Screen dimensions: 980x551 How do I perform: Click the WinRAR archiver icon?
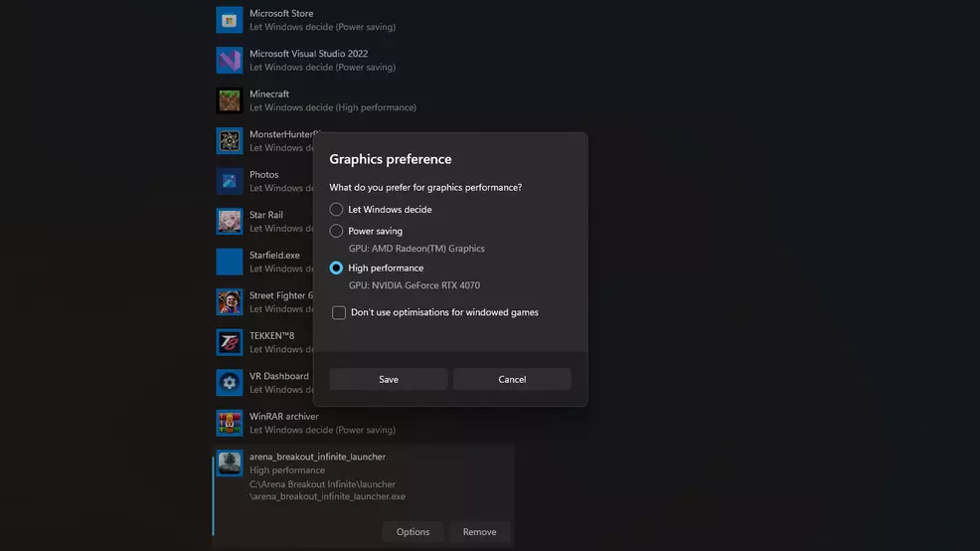[230, 423]
